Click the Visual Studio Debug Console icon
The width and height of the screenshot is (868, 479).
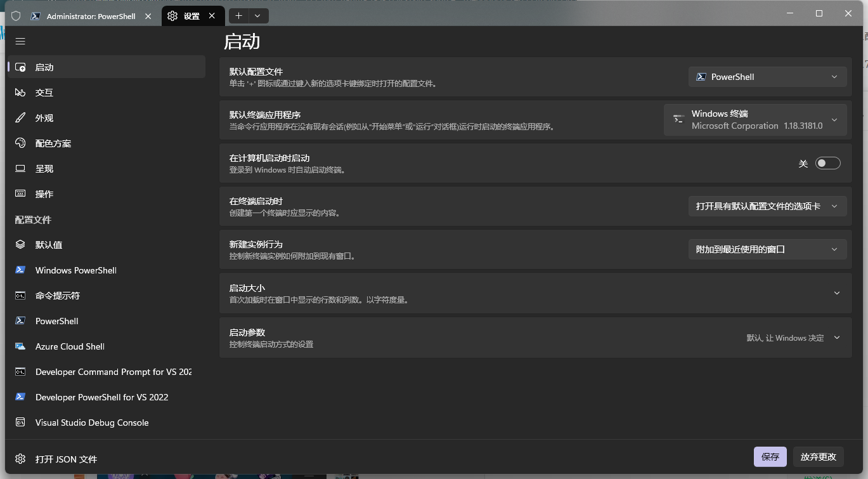tap(20, 423)
